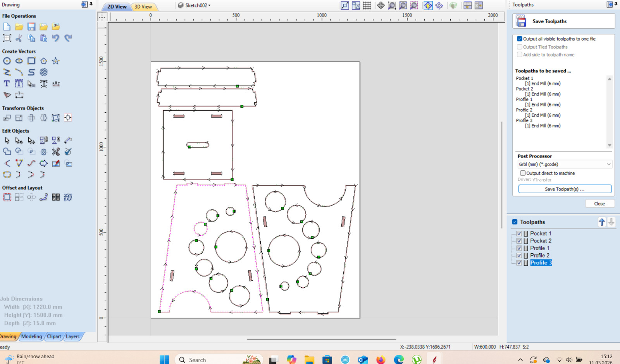The width and height of the screenshot is (620, 364).
Task: Open the Windows Start menu
Action: click(164, 360)
